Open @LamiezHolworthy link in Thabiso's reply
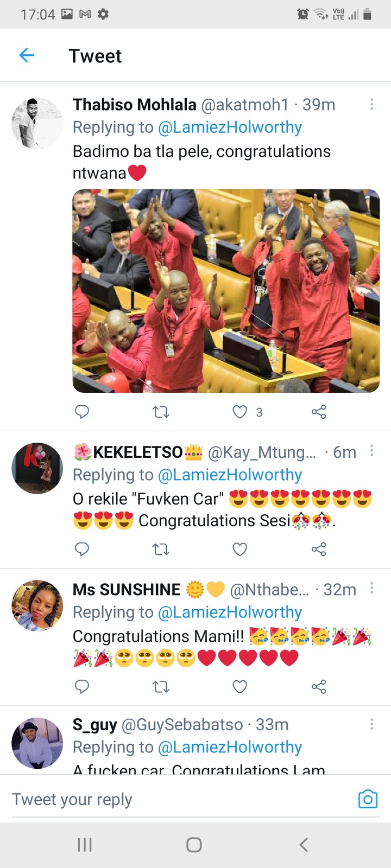Image resolution: width=391 pixels, height=868 pixels. coord(230,127)
